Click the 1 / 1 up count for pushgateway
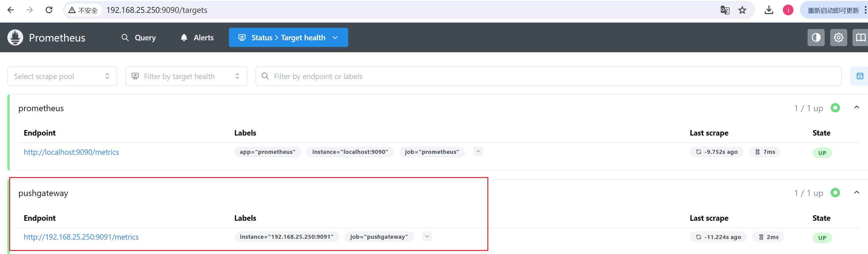 tap(808, 193)
